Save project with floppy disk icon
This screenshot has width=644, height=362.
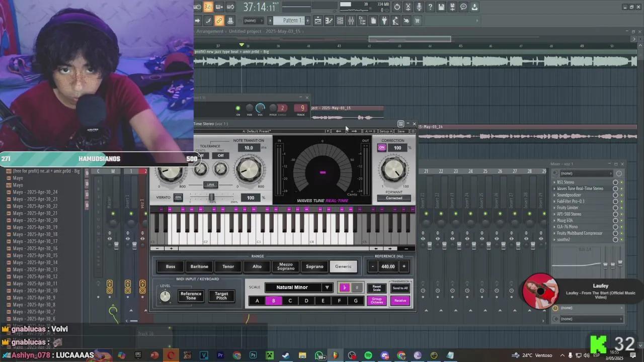[441, 7]
